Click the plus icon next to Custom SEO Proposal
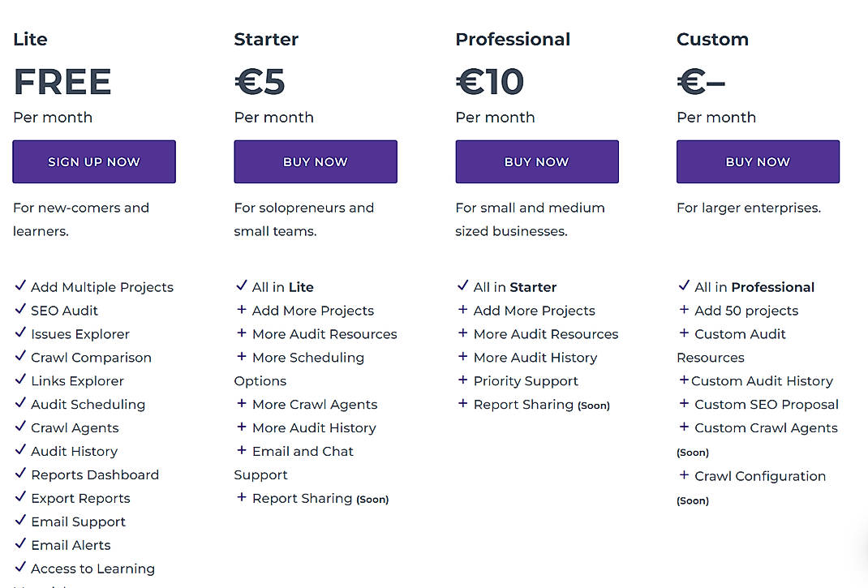This screenshot has height=588, width=868. click(684, 404)
